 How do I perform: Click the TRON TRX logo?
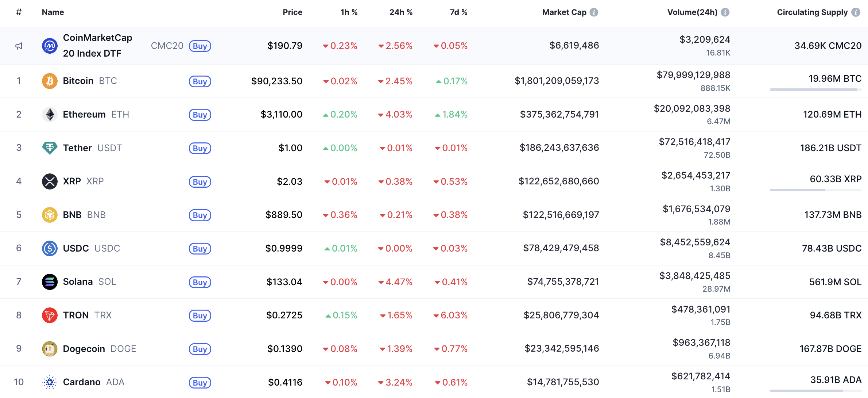point(50,315)
